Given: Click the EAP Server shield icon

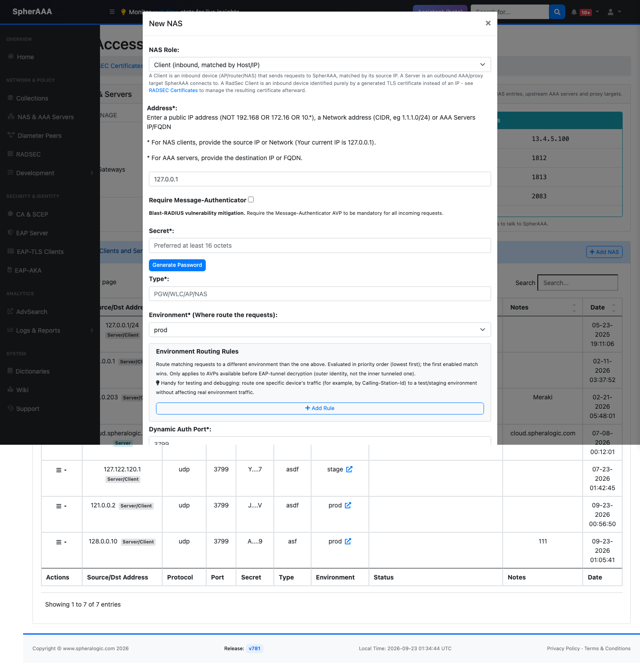Looking at the screenshot, I should [x=10, y=233].
